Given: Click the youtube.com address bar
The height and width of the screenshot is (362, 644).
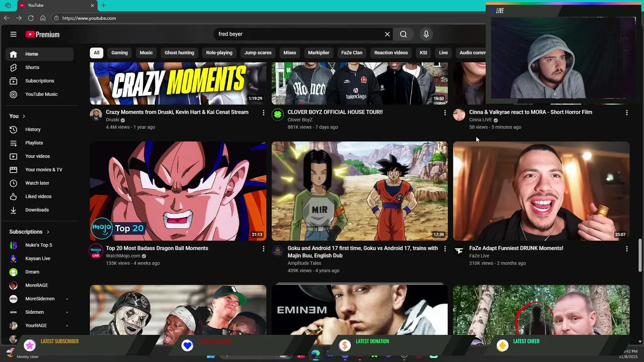Looking at the screenshot, I should (267, 18).
